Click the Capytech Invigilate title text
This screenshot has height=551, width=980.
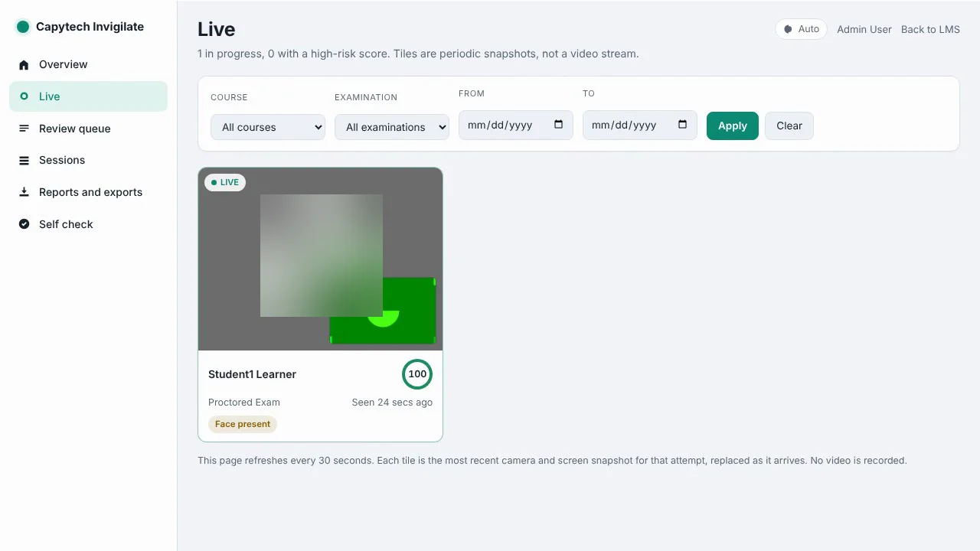(x=90, y=27)
